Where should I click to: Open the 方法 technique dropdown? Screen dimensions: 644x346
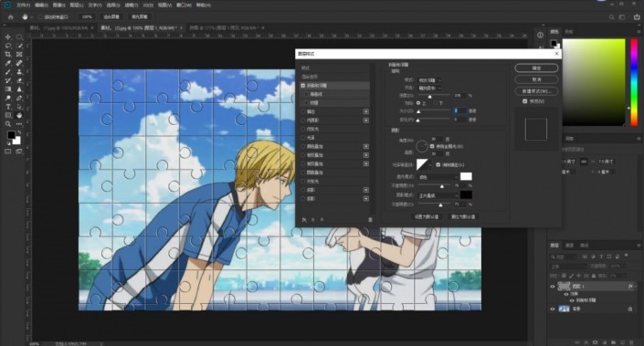click(x=429, y=88)
